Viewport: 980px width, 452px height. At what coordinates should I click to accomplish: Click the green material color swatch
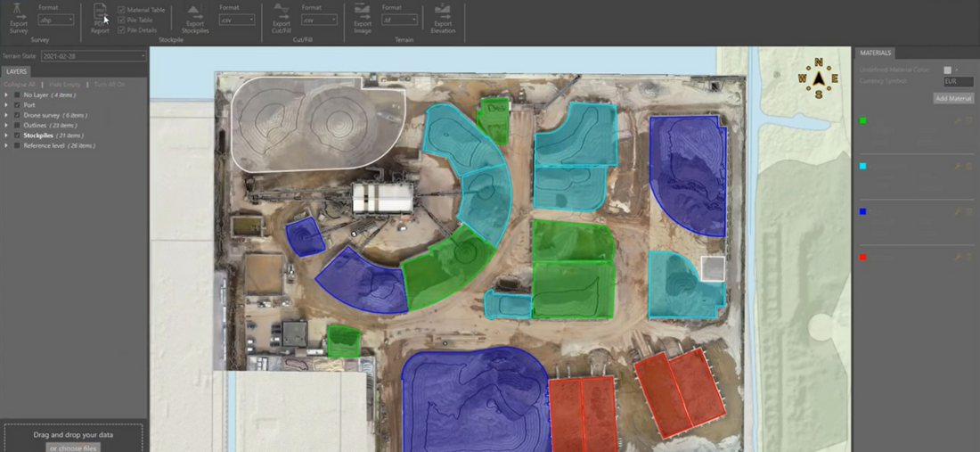point(863,120)
